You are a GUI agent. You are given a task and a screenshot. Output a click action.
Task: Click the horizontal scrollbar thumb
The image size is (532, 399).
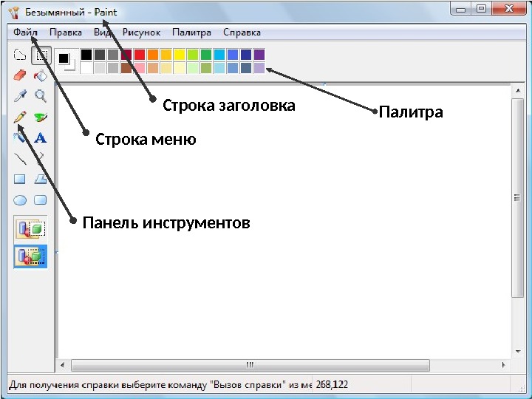[250, 366]
